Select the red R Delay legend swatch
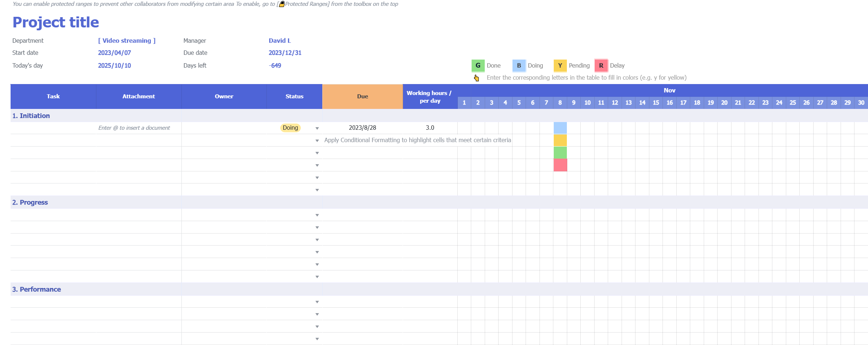 pos(601,65)
